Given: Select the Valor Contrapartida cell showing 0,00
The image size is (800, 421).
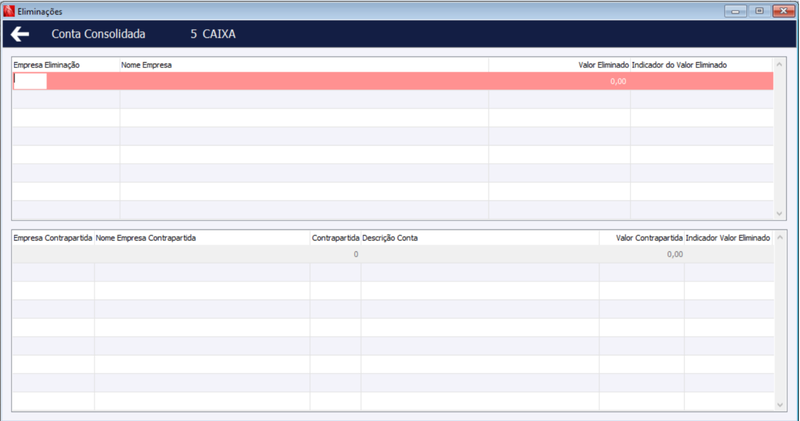Looking at the screenshot, I should point(642,254).
